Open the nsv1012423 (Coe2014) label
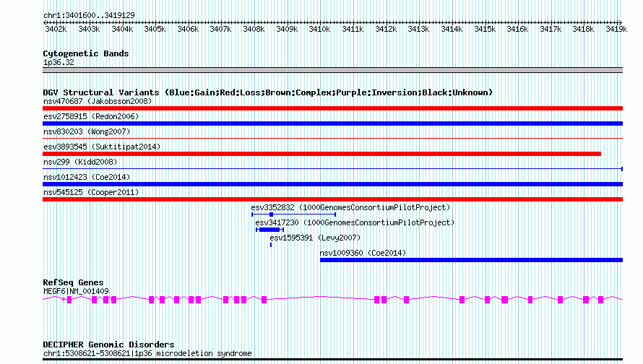The image size is (643, 364). 87,177
